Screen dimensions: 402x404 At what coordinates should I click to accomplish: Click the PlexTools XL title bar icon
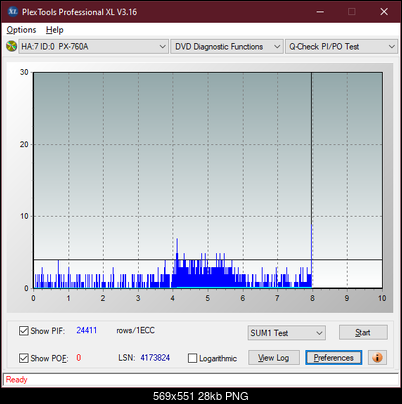click(x=12, y=12)
